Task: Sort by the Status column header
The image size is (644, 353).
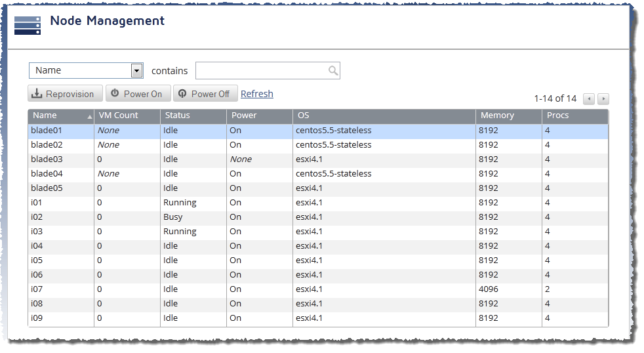Action: click(193, 116)
